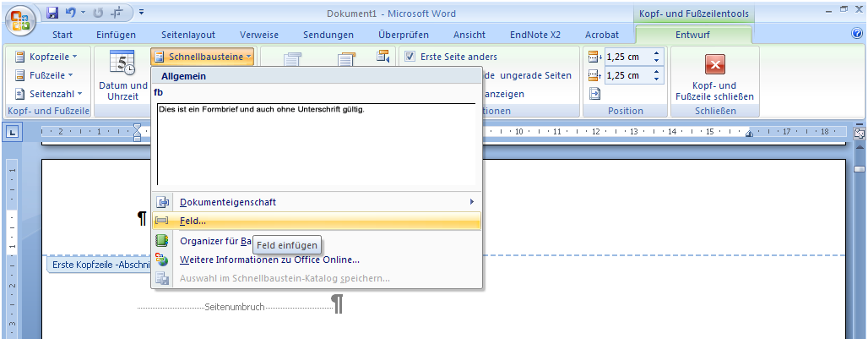
Task: Click the right indent marker on ruler
Action: 749,134
